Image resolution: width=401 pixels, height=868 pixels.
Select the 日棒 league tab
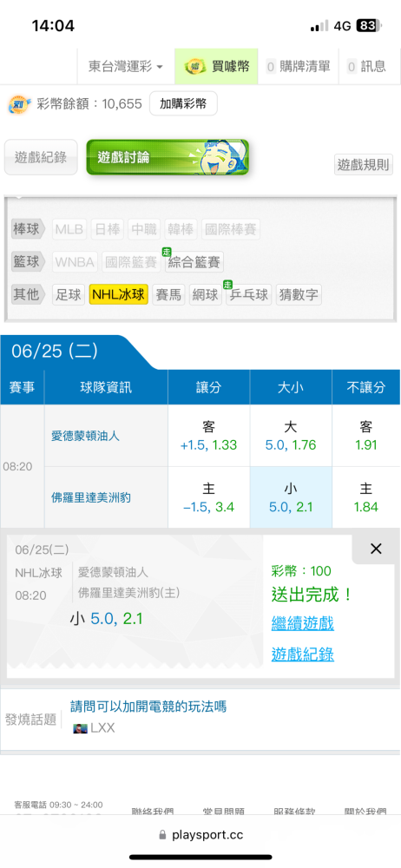(x=108, y=229)
